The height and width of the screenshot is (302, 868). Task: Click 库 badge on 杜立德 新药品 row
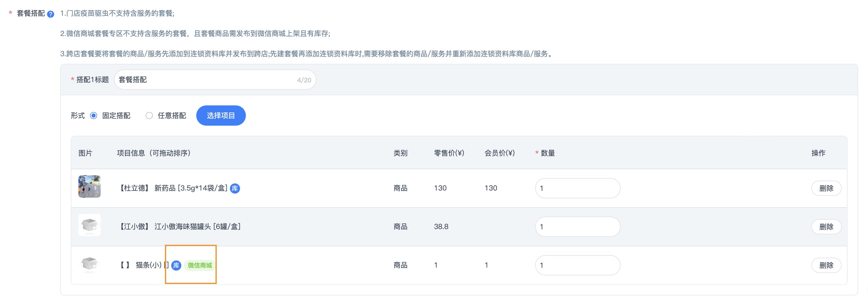[235, 188]
